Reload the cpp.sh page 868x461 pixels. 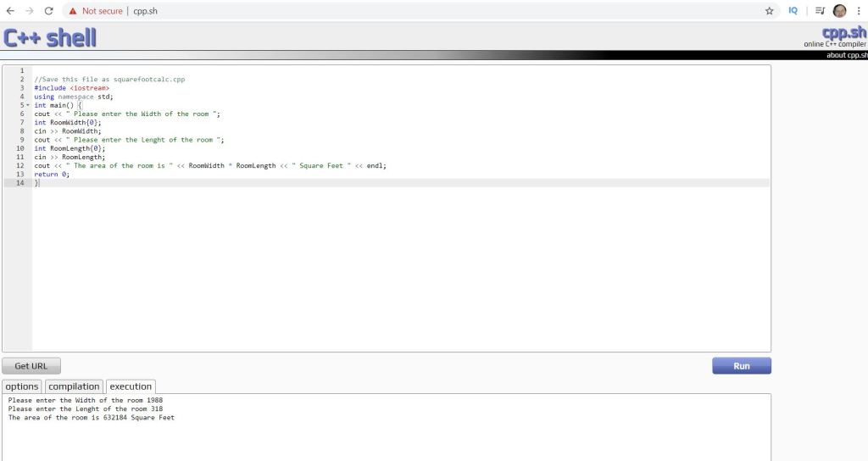coord(49,11)
